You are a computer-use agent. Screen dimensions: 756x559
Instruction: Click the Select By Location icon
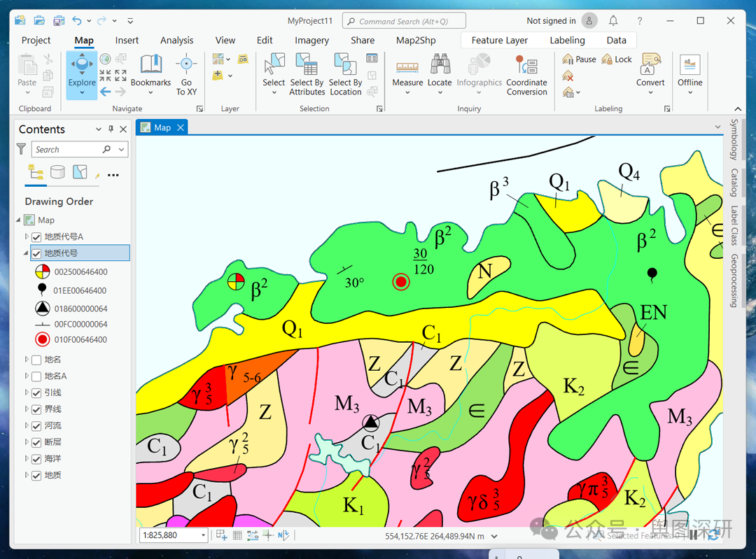(345, 65)
